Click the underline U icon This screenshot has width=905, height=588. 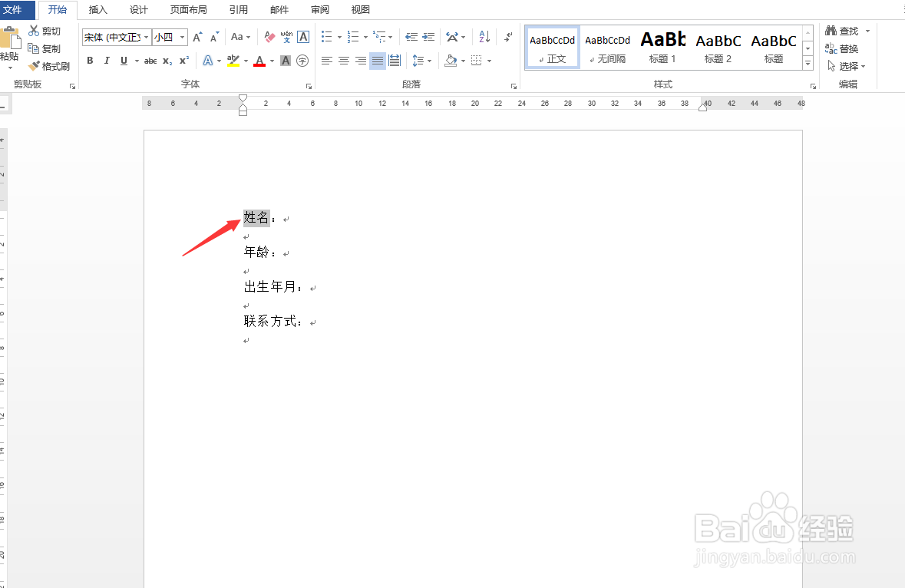(124, 61)
